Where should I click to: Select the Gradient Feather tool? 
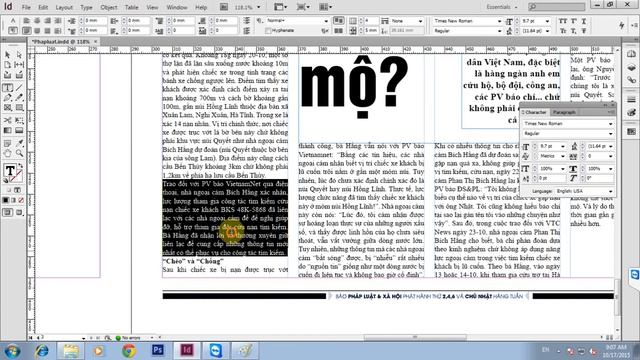19,130
